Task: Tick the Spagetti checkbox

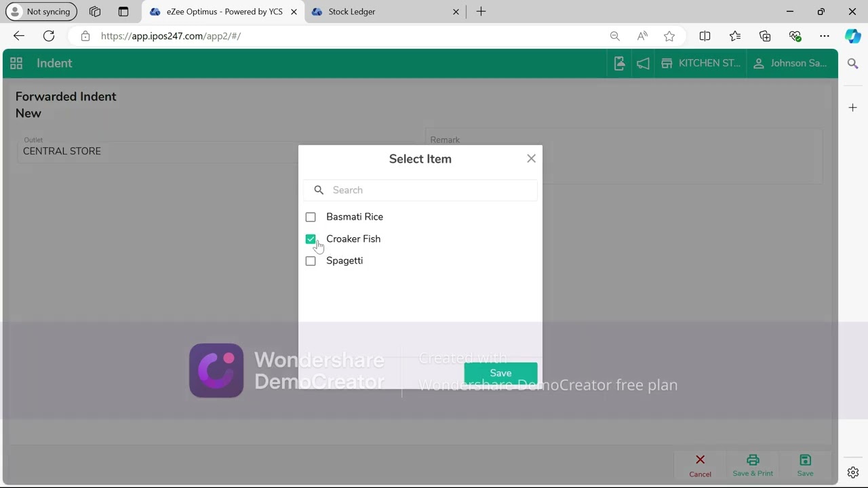Action: coord(311,261)
